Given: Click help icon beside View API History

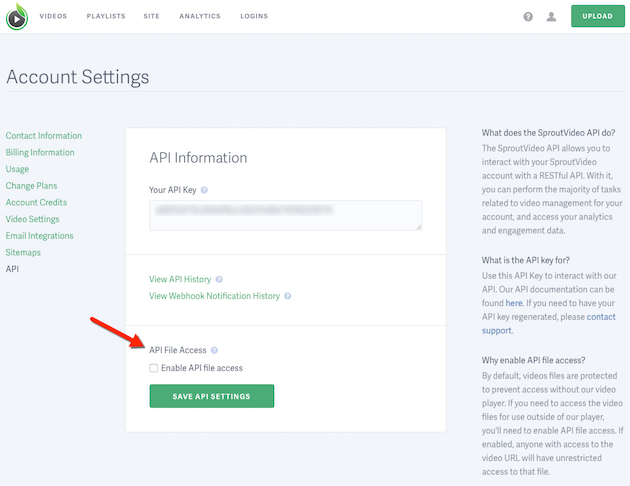Looking at the screenshot, I should [219, 279].
